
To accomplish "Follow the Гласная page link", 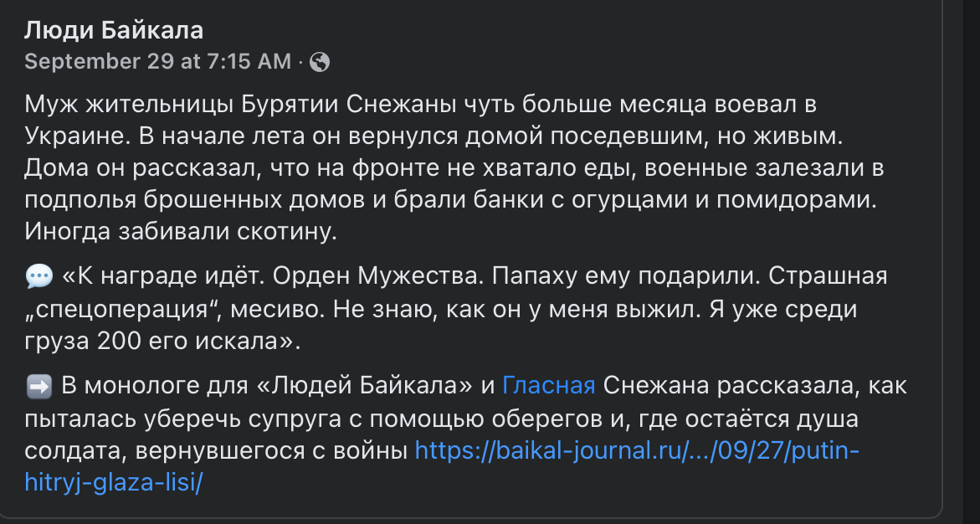I will coord(549,386).
